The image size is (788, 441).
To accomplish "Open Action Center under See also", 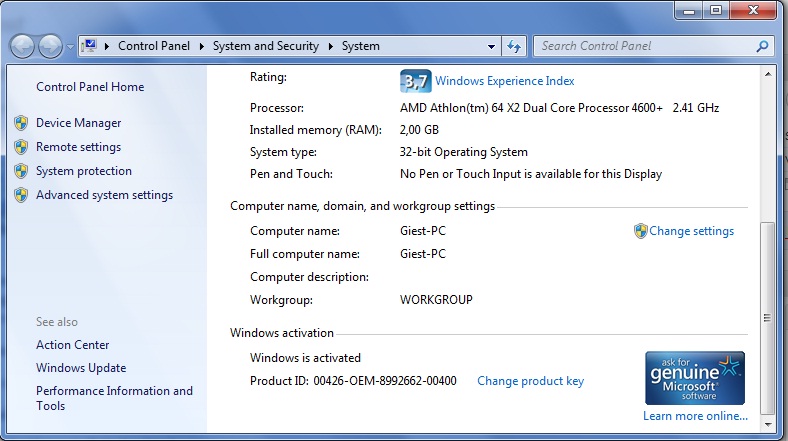I will tap(72, 345).
